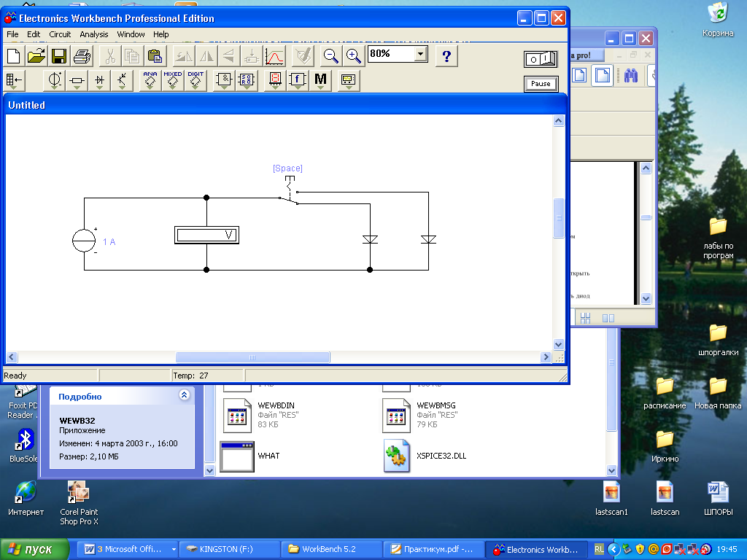This screenshot has width=747, height=560.
Task: Open the Sources parts bin
Action: pyautogui.click(x=55, y=80)
